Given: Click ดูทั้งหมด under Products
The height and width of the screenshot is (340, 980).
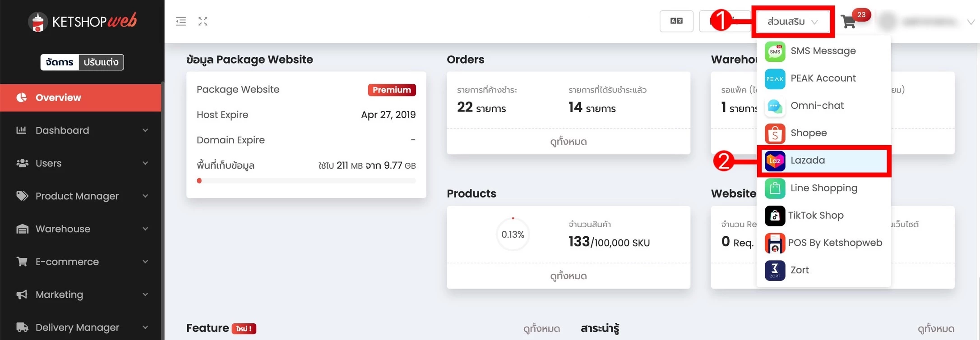Looking at the screenshot, I should click(x=569, y=276).
